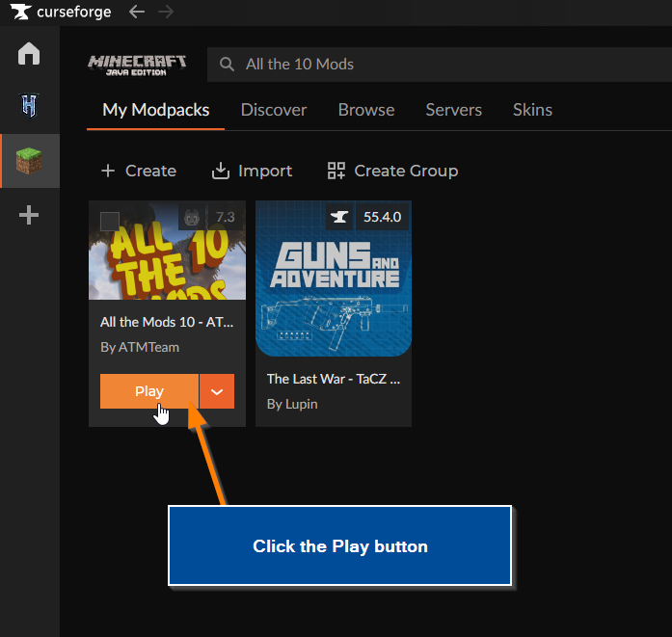Select the Minecraft grass block sidebar icon
The width and height of the screenshot is (672, 637).
pyautogui.click(x=29, y=161)
